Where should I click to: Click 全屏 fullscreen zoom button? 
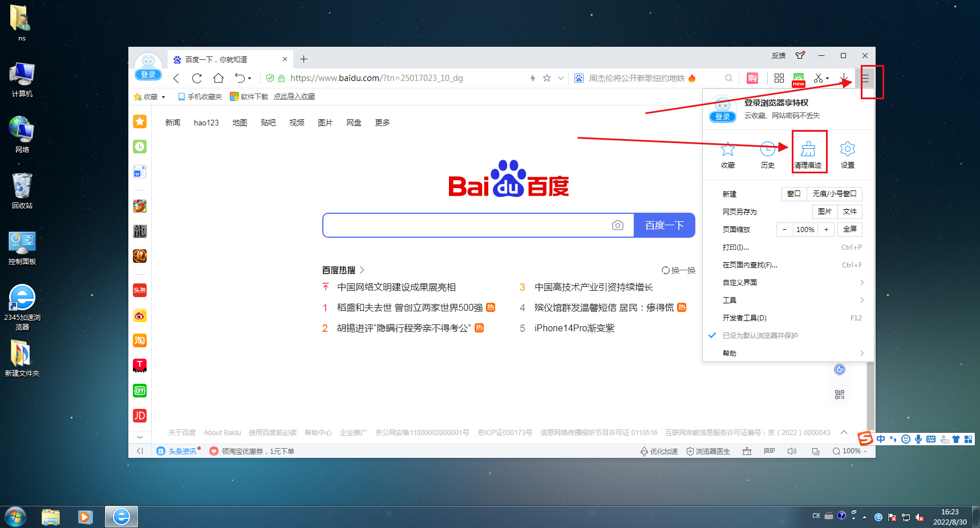pyautogui.click(x=850, y=229)
